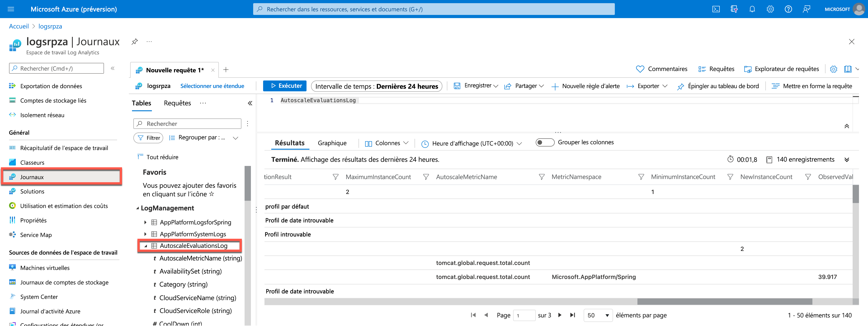Viewport: 868px width, 326px height.
Task: Switch to the Graphique tab
Action: 332,143
